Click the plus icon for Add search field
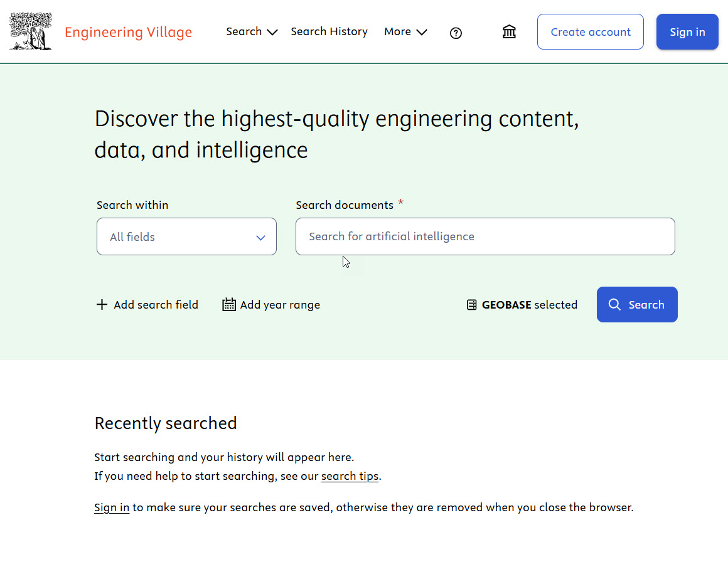This screenshot has height=567, width=728. [x=102, y=305]
